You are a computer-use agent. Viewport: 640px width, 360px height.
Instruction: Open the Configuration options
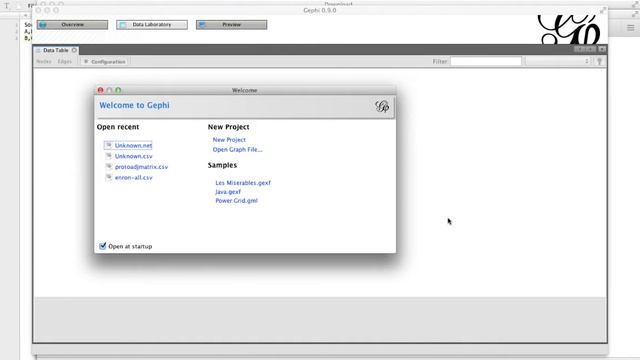(x=104, y=62)
